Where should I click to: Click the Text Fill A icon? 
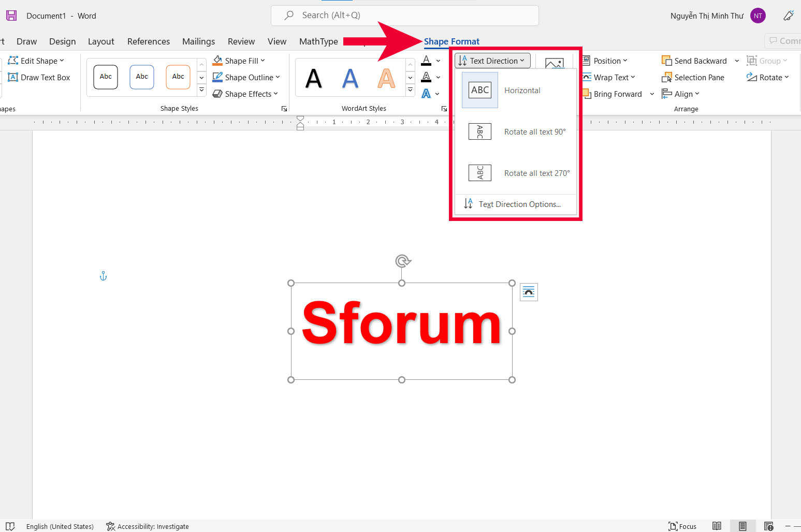[x=426, y=61]
